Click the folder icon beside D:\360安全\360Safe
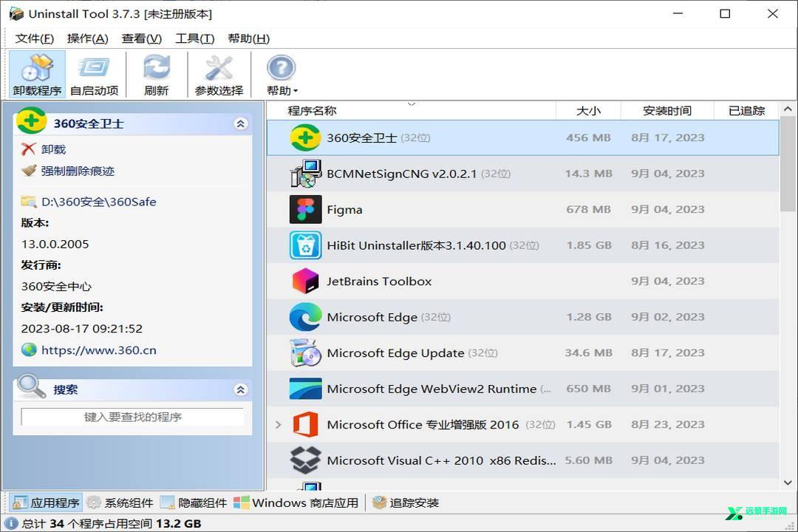Screen dimensions: 798x532 click(29, 201)
